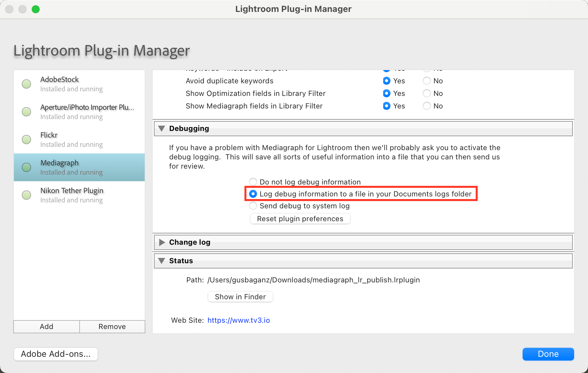Click Reset plugin preferences button
The image size is (588, 373).
coord(300,219)
